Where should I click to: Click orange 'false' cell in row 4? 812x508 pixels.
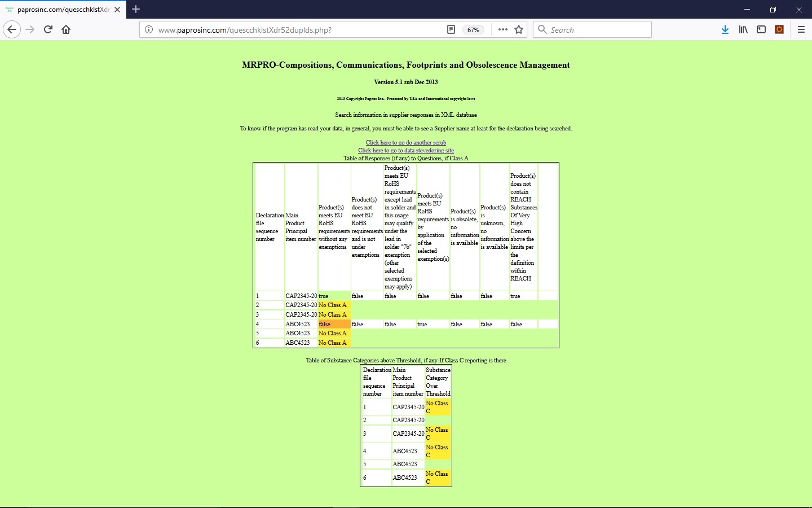334,324
